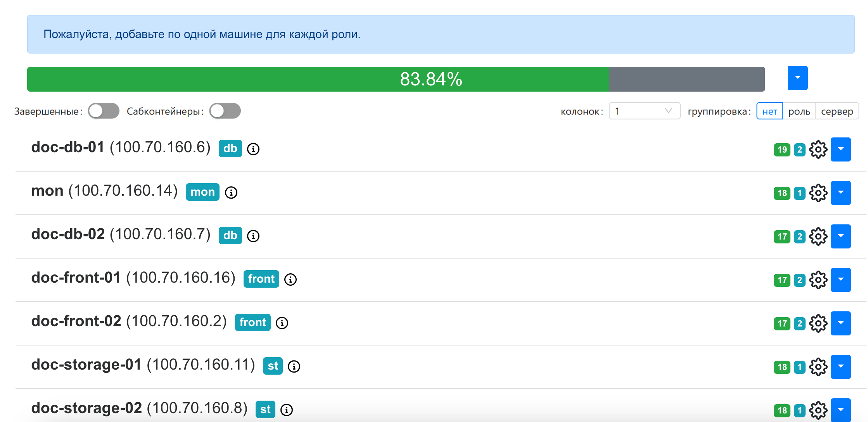Viewport: 868px width, 422px height.
Task: Open settings gear for doc-storage-01
Action: pyautogui.click(x=818, y=367)
